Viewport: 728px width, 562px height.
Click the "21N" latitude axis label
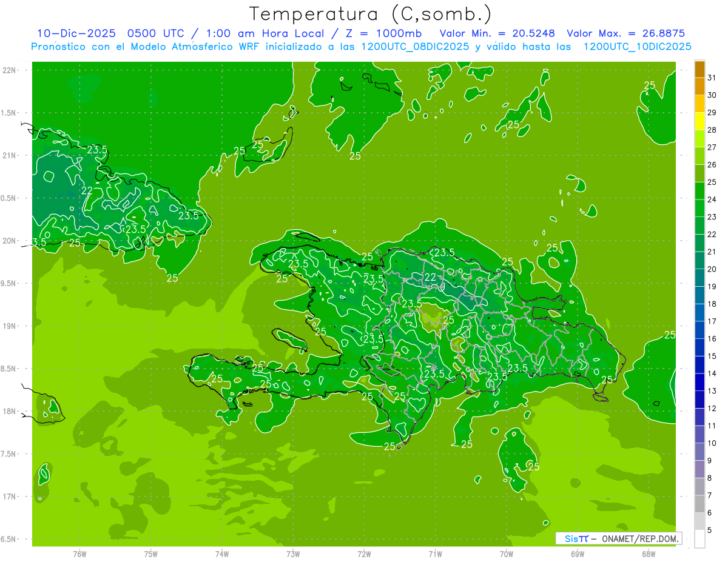click(10, 155)
